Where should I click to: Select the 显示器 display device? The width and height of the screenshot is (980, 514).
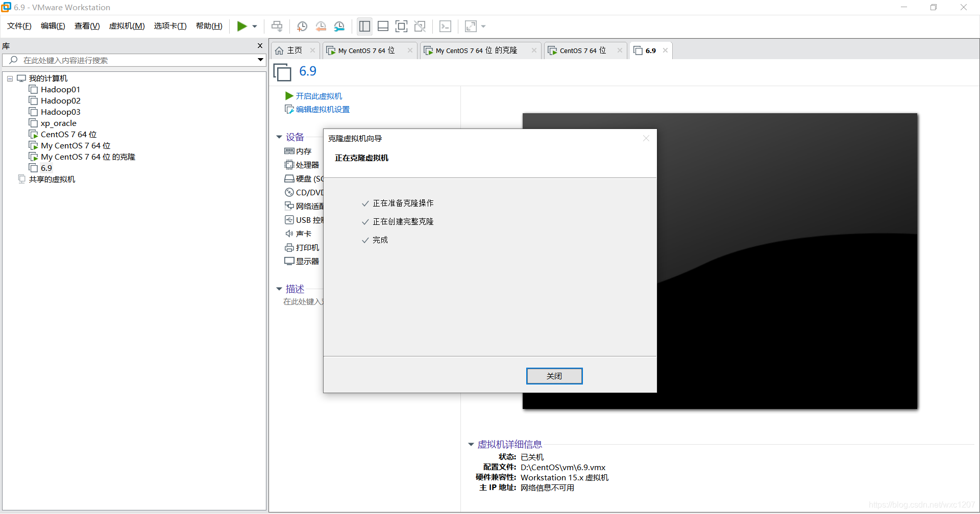(x=302, y=262)
